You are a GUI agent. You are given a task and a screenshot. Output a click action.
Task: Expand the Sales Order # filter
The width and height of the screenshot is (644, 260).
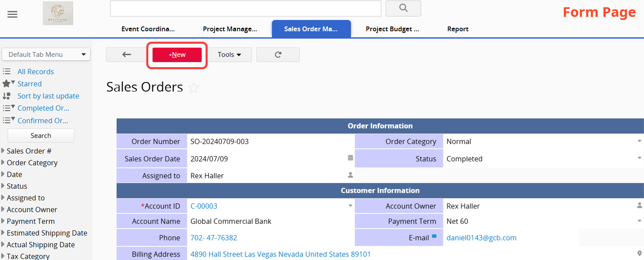point(29,151)
